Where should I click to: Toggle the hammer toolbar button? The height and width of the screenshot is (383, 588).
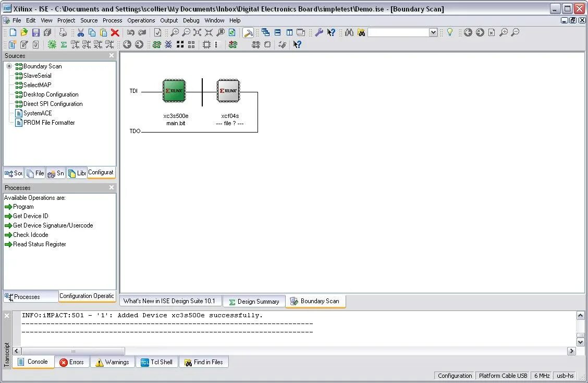(248, 33)
